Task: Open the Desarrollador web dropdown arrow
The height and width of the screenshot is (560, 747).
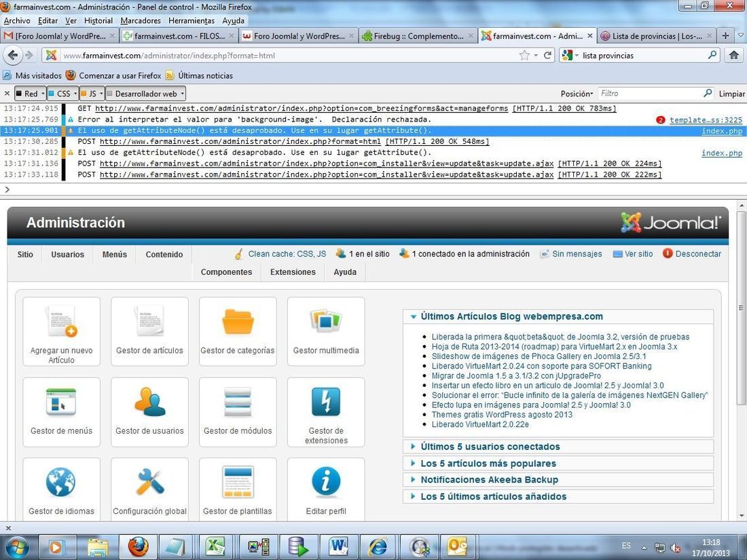Action: (183, 94)
